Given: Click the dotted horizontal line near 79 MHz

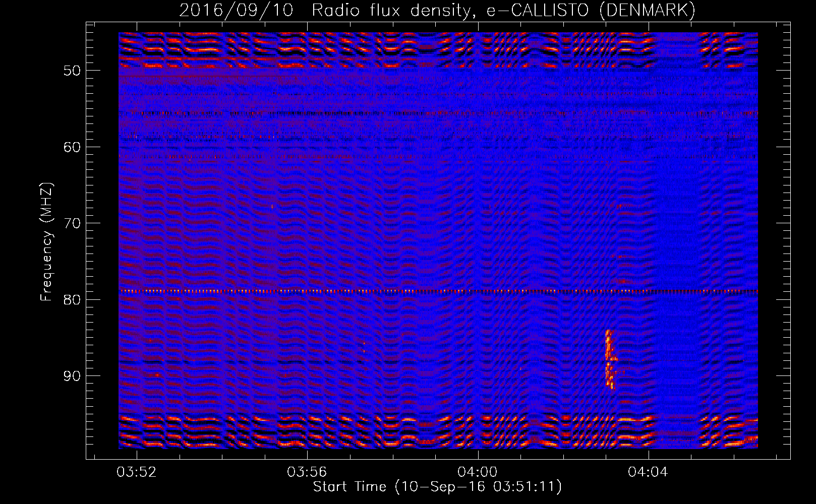Looking at the screenshot, I should click(x=438, y=291).
